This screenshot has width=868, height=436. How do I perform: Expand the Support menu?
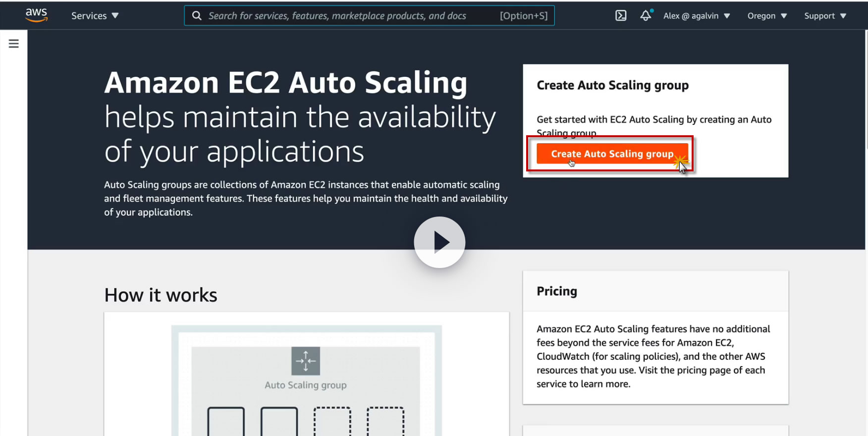(x=825, y=16)
